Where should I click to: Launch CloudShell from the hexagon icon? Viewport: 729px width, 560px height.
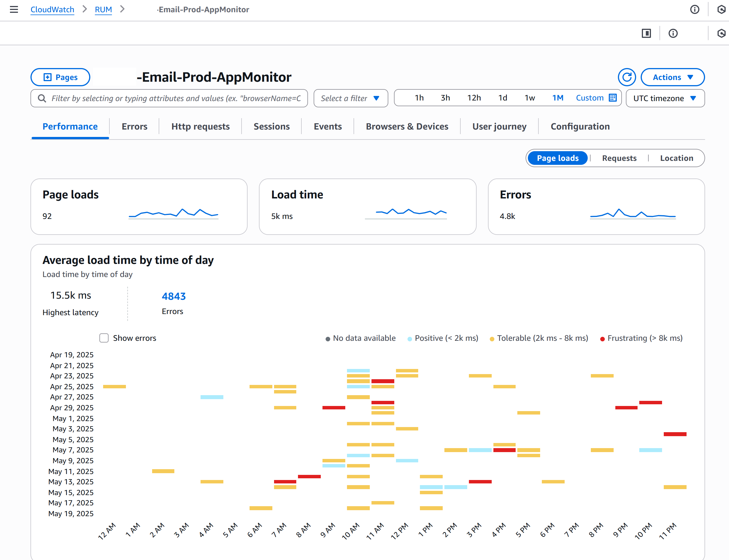(x=721, y=10)
